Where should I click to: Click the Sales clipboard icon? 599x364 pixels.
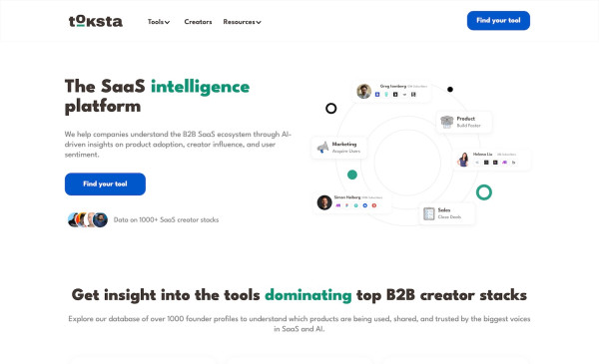tap(429, 213)
